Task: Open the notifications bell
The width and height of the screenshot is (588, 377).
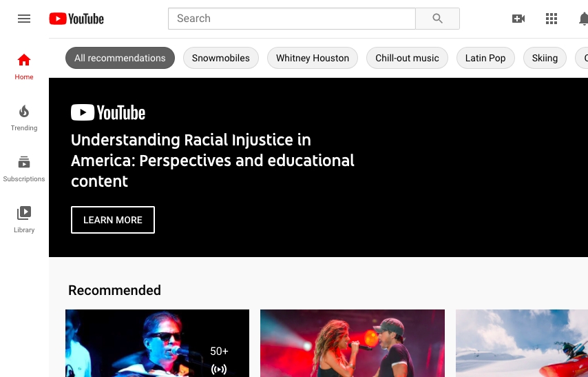Action: tap(582, 19)
